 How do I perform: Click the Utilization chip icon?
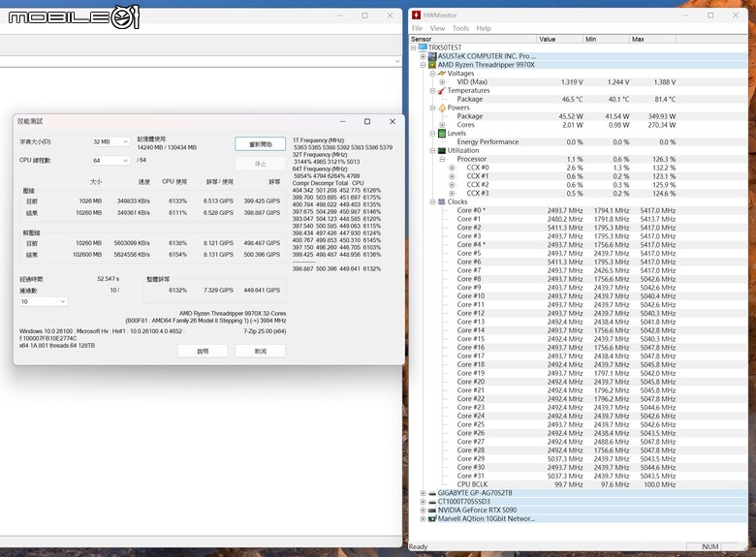[442, 150]
